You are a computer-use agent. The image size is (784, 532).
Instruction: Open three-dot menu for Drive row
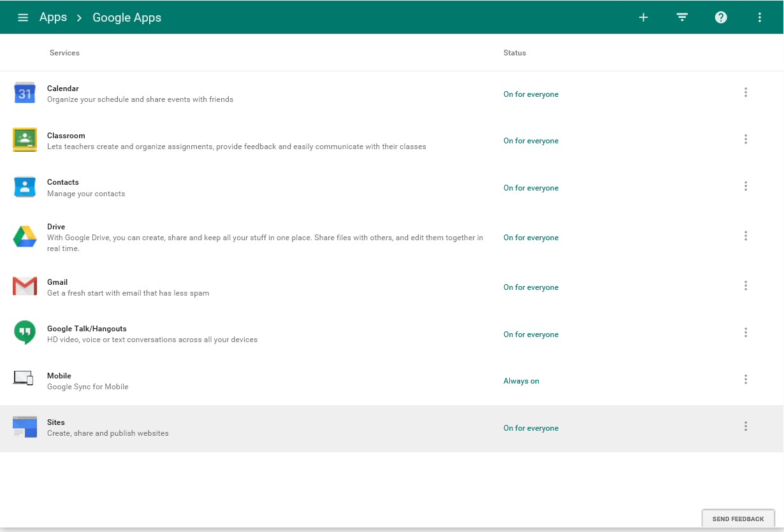pyautogui.click(x=746, y=236)
